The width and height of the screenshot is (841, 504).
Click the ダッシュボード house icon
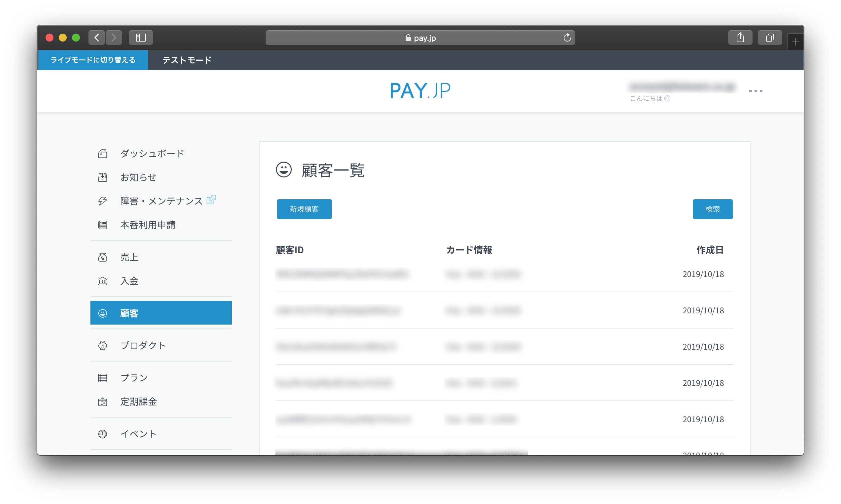[103, 153]
